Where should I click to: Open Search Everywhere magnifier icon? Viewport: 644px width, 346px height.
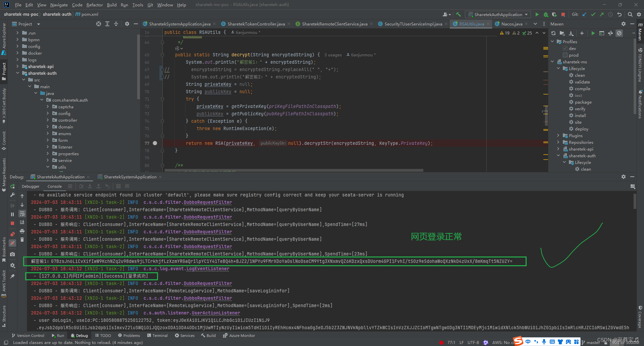click(x=630, y=14)
